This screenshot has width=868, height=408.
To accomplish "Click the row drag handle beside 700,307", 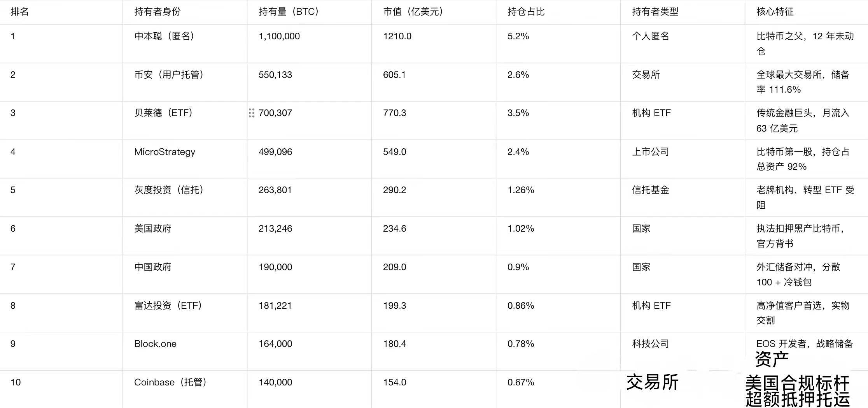I will pos(252,113).
